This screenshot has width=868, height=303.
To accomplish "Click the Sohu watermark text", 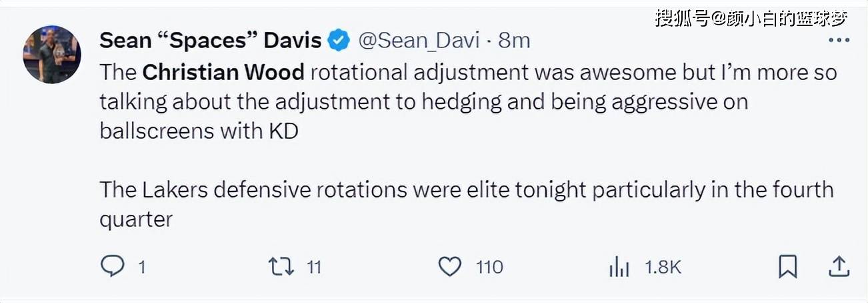I will [x=751, y=17].
